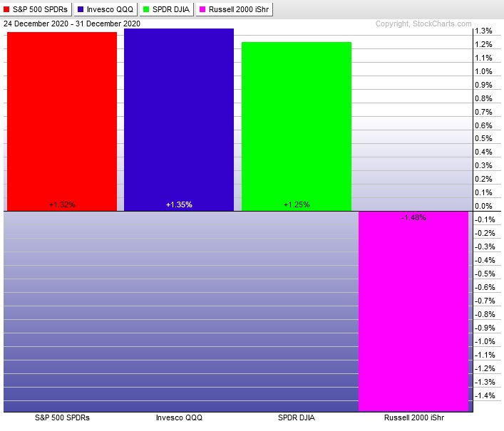Click the 1.3% y-axis tick label
504x431 pixels.
483,31
